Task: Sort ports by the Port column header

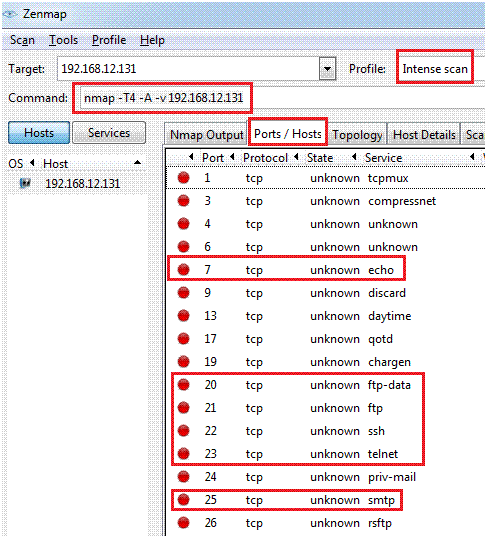Action: coord(213,158)
